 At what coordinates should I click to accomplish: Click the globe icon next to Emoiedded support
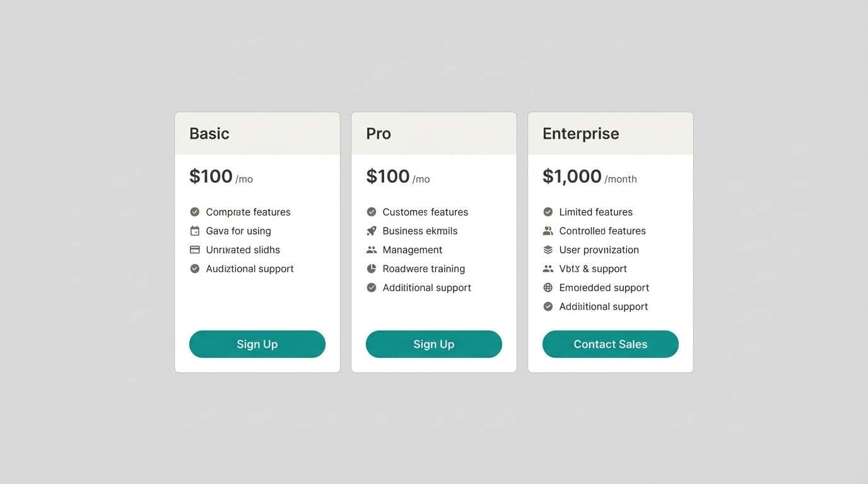548,287
